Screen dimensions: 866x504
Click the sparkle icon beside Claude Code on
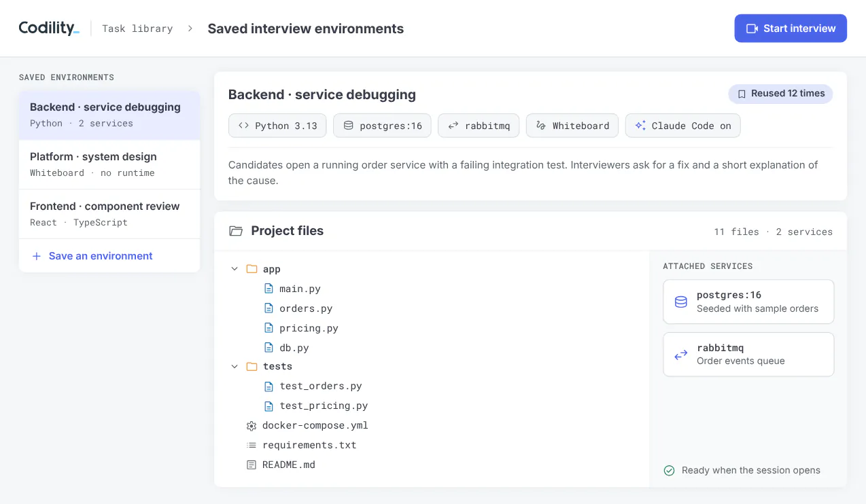[x=640, y=126]
